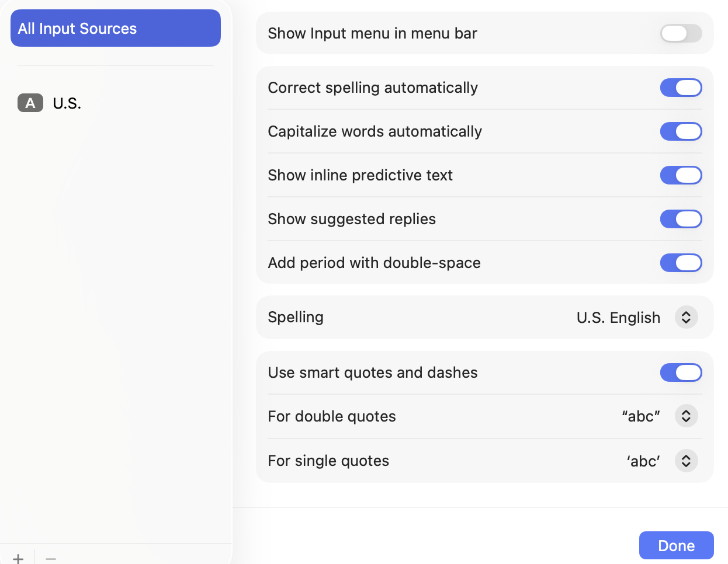
Task: Open the single quotes style dropdown
Action: (x=687, y=461)
